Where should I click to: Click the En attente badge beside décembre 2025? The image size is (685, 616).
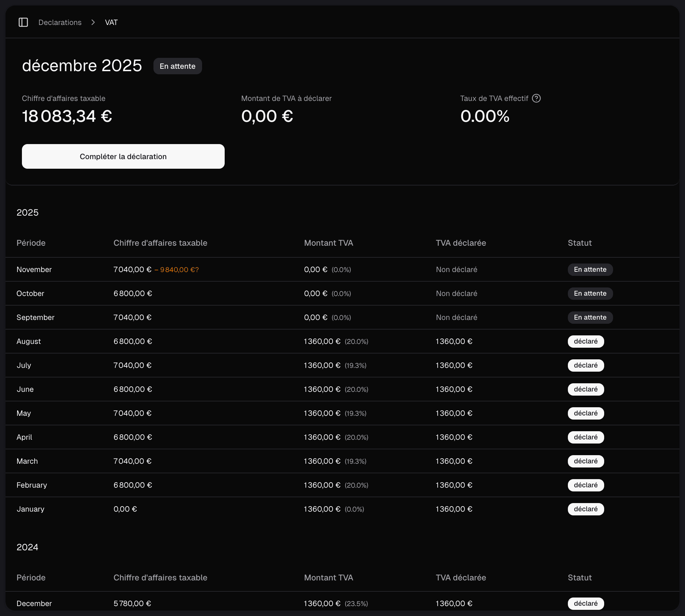[x=177, y=66]
